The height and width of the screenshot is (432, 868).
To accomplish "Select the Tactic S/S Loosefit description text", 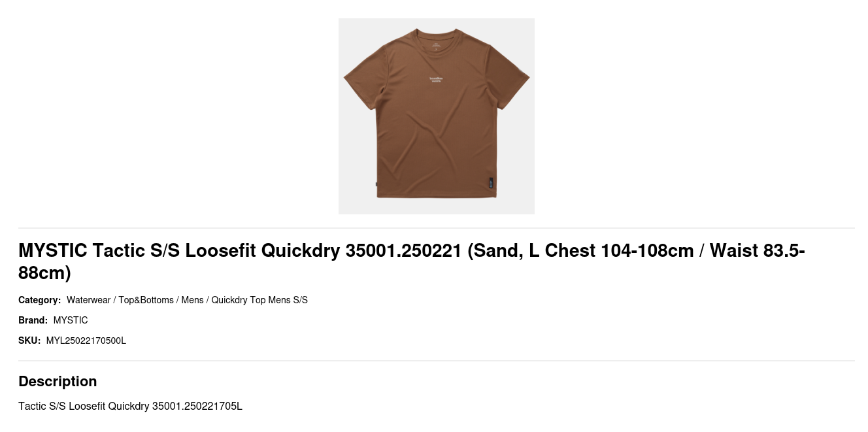I will [x=130, y=407].
